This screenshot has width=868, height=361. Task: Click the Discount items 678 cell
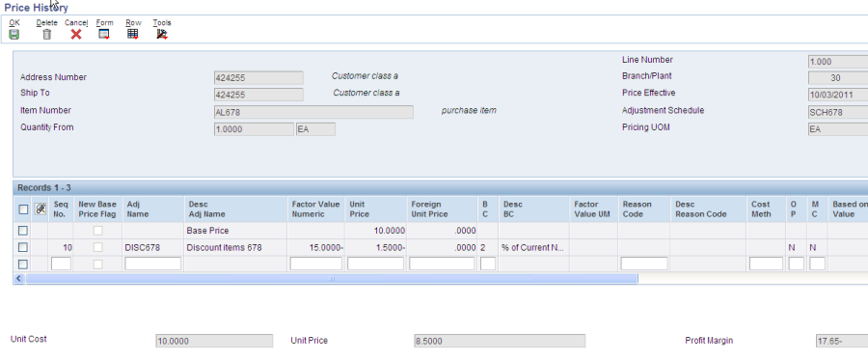(x=236, y=247)
